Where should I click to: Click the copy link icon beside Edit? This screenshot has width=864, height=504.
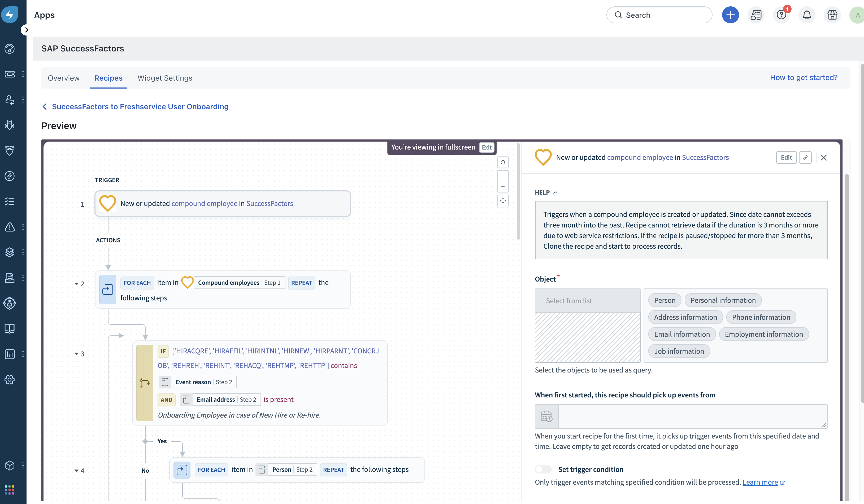pos(805,157)
